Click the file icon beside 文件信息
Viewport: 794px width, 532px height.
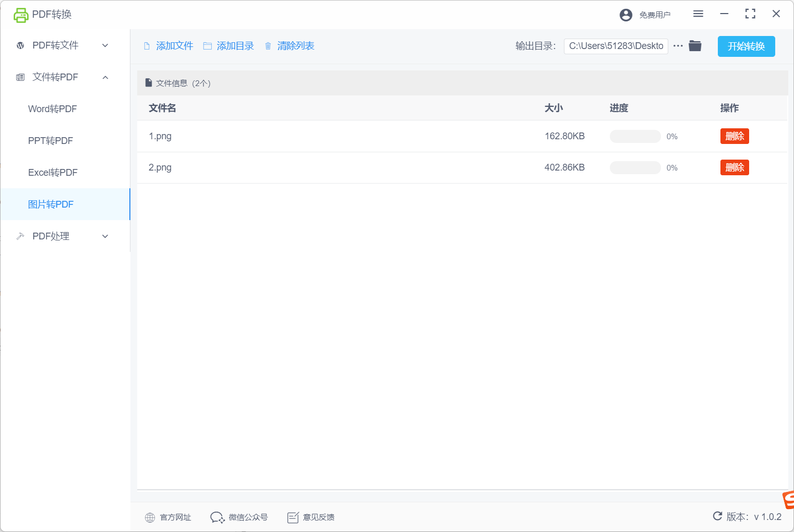point(149,83)
